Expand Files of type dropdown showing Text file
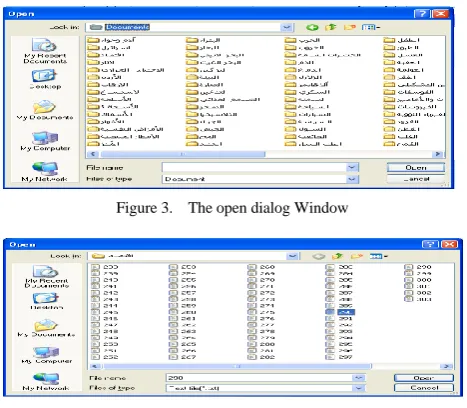Screen dimensions: 467x408 pos(359,388)
